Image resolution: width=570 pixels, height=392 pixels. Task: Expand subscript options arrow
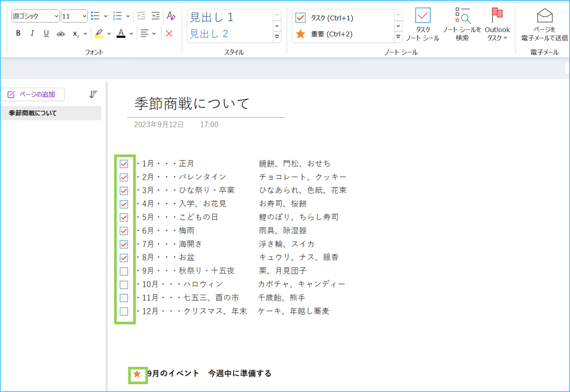(x=85, y=34)
